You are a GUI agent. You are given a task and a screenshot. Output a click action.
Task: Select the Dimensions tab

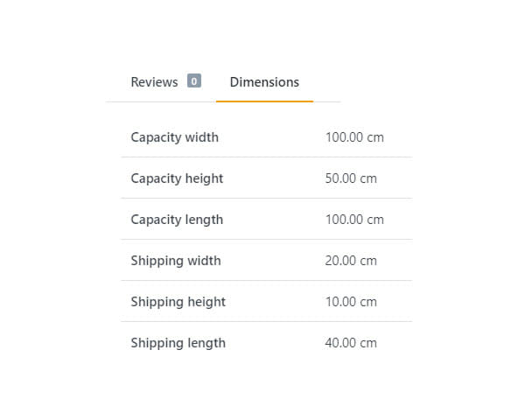264,82
